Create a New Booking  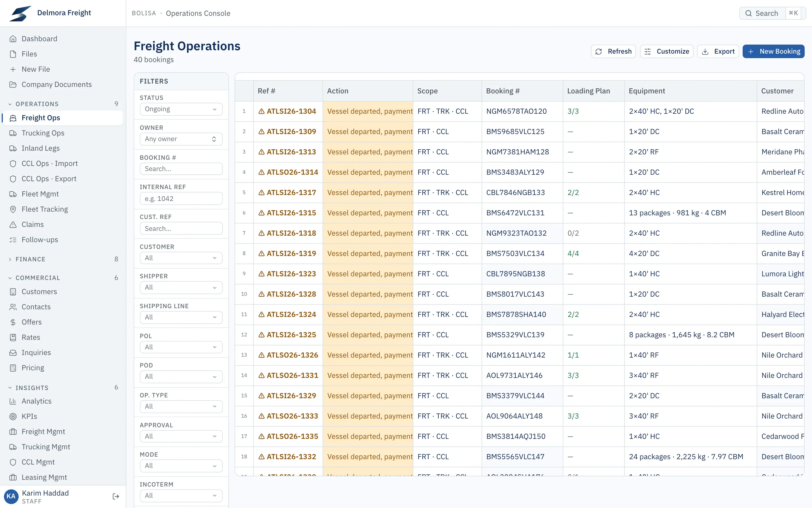[x=773, y=51]
